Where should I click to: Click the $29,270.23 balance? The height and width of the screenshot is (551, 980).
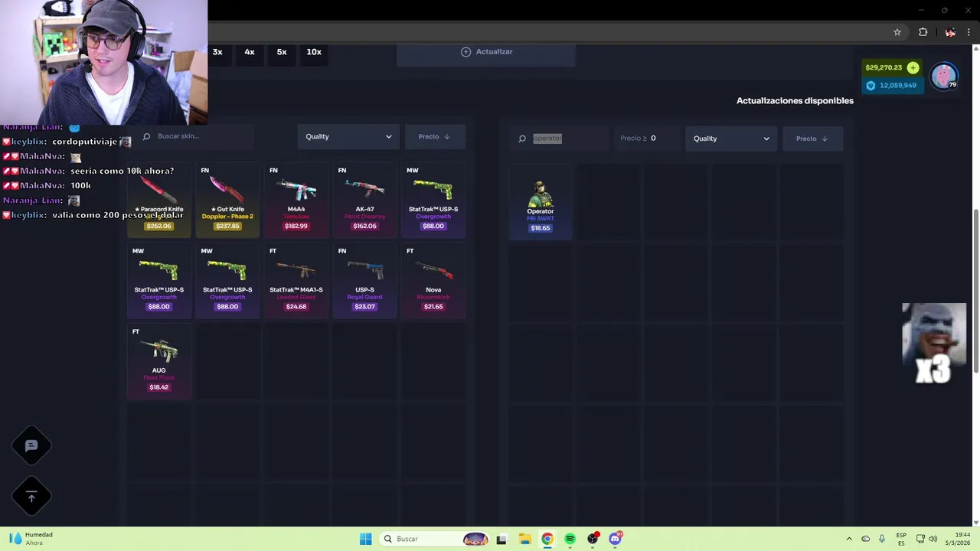(x=884, y=68)
